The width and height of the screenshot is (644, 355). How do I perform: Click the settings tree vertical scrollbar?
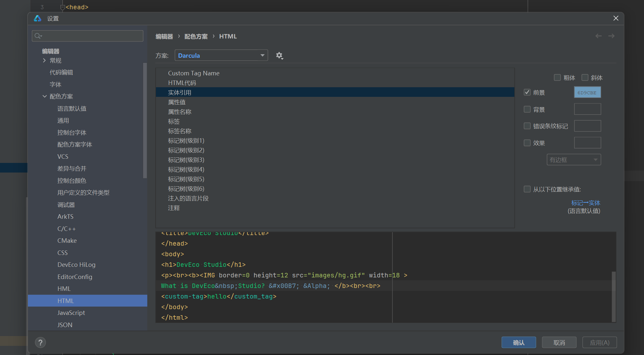point(145,120)
